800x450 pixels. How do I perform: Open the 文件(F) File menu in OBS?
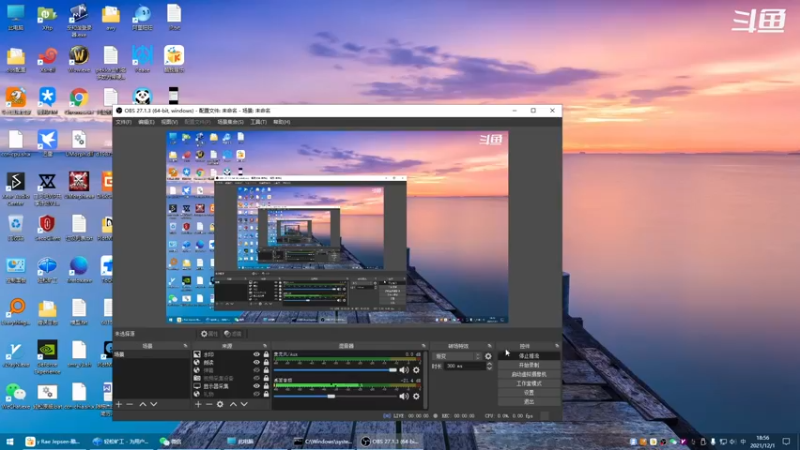pos(123,122)
